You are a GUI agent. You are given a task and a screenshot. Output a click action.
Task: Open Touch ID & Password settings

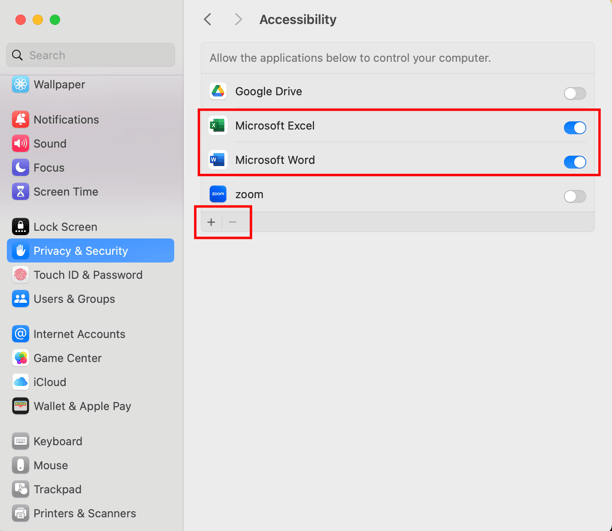click(x=88, y=275)
